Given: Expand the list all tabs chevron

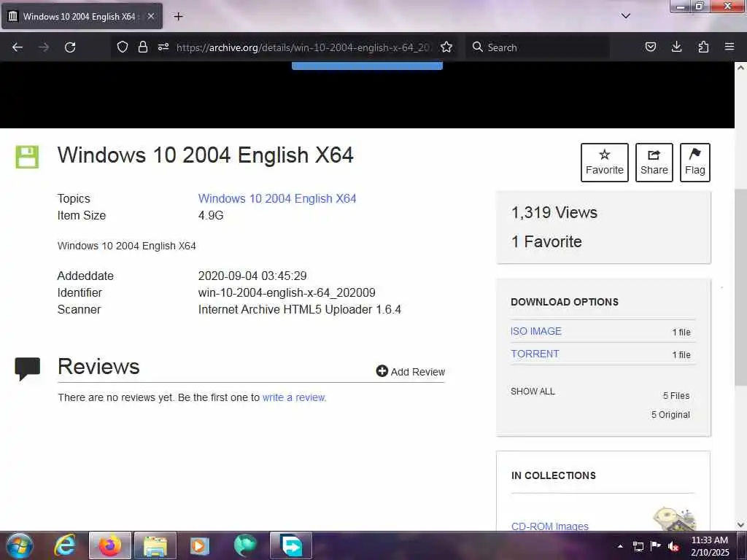Looking at the screenshot, I should (x=626, y=16).
